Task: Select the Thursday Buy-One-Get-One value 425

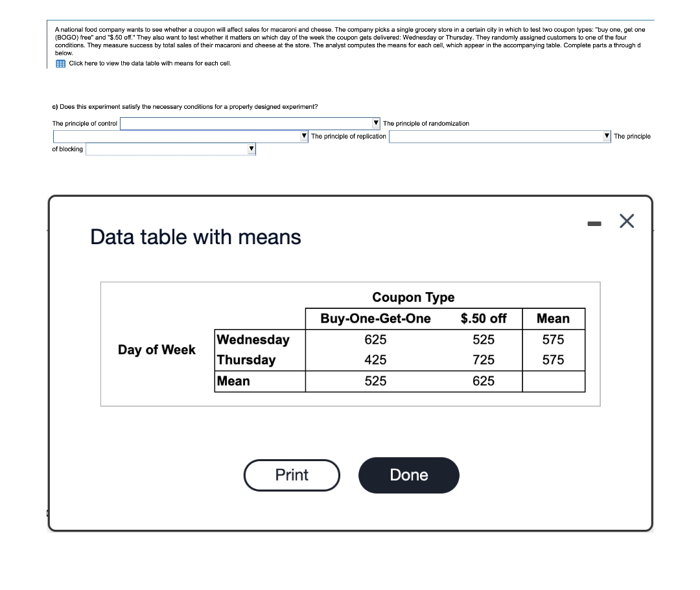Action: (x=375, y=360)
